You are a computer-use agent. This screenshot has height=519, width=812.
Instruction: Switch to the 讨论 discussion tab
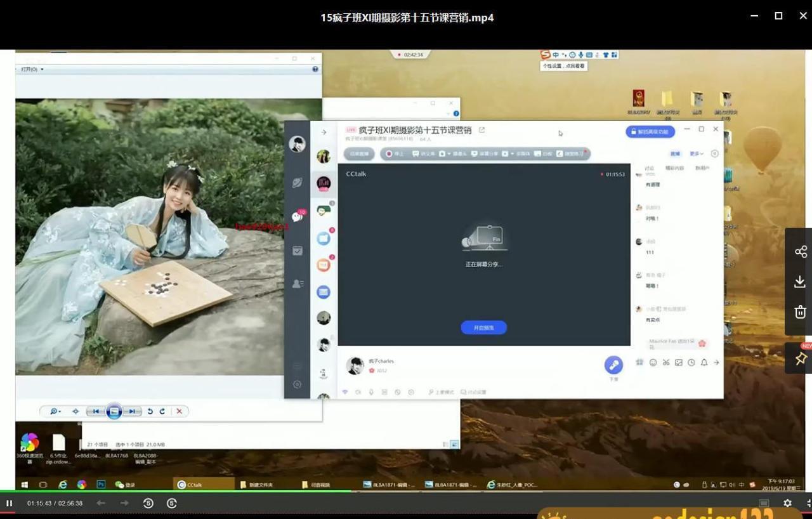tap(649, 168)
